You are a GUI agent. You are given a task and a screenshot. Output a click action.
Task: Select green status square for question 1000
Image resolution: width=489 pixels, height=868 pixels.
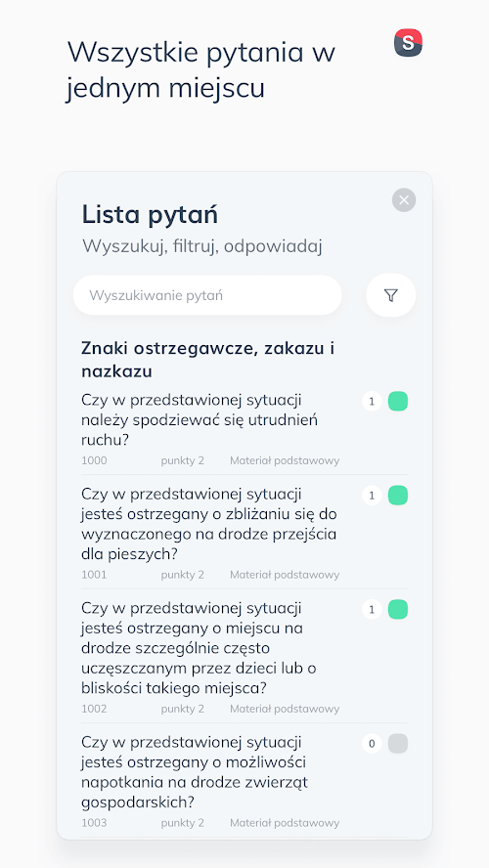point(398,402)
